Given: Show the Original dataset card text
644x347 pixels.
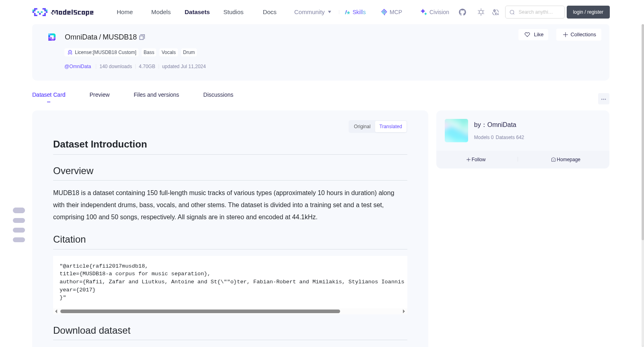Looking at the screenshot, I should (362, 127).
